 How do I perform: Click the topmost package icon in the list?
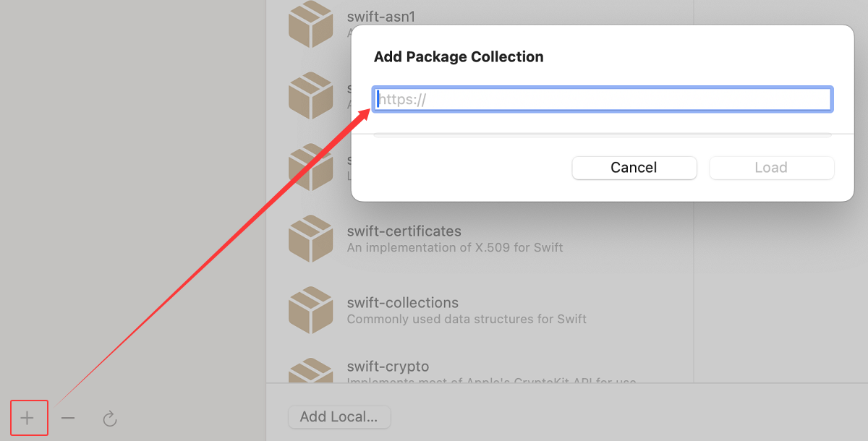coord(310,24)
